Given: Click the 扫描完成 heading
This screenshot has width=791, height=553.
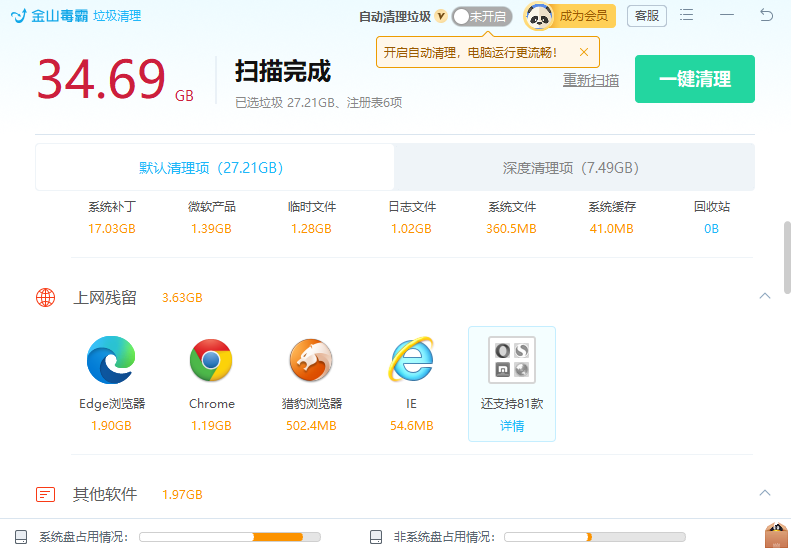Looking at the screenshot, I should pos(282,71).
